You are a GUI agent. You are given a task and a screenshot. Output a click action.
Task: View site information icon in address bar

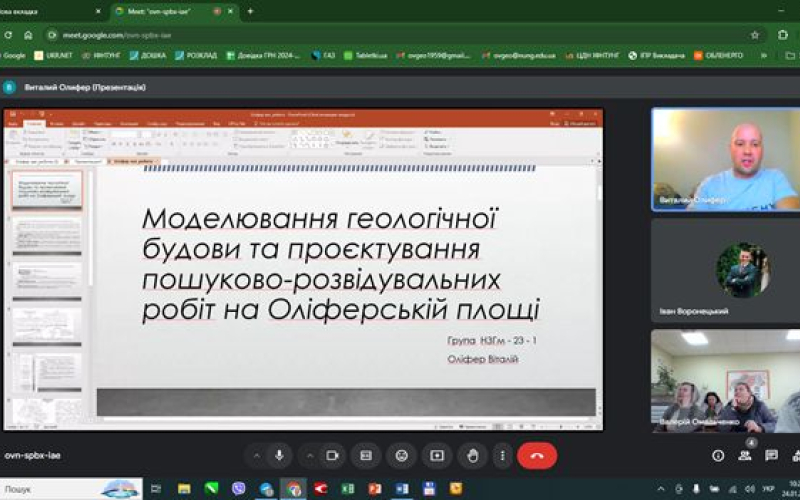52,35
